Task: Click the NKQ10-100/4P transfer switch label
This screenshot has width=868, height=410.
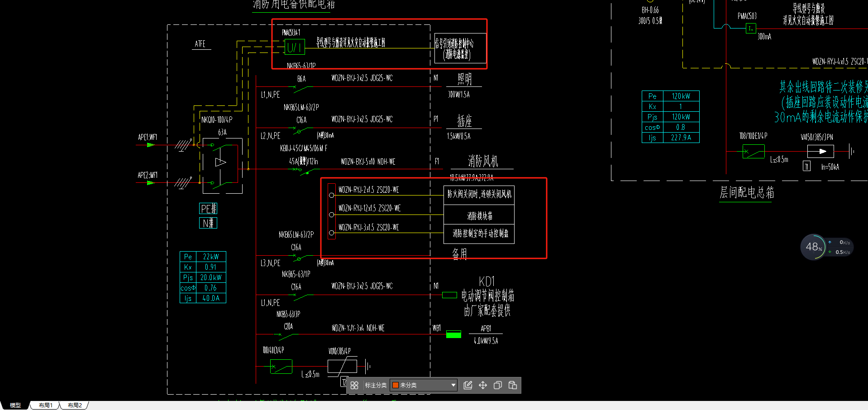Action: click(217, 120)
